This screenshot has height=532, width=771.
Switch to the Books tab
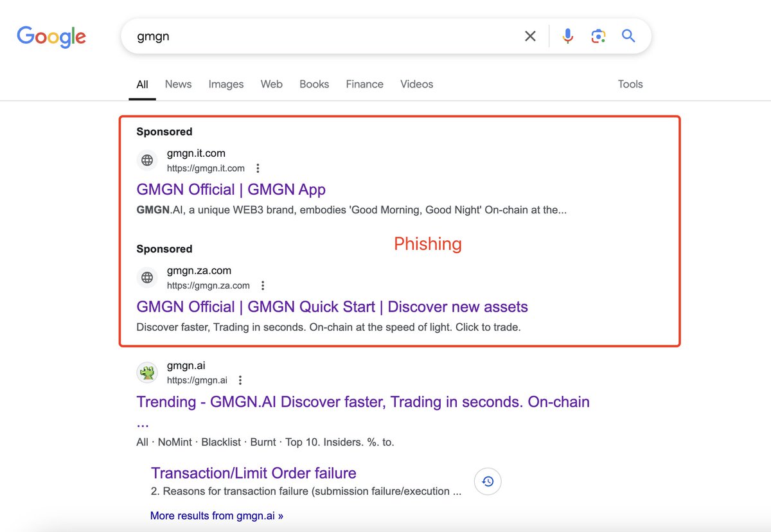pyautogui.click(x=314, y=84)
